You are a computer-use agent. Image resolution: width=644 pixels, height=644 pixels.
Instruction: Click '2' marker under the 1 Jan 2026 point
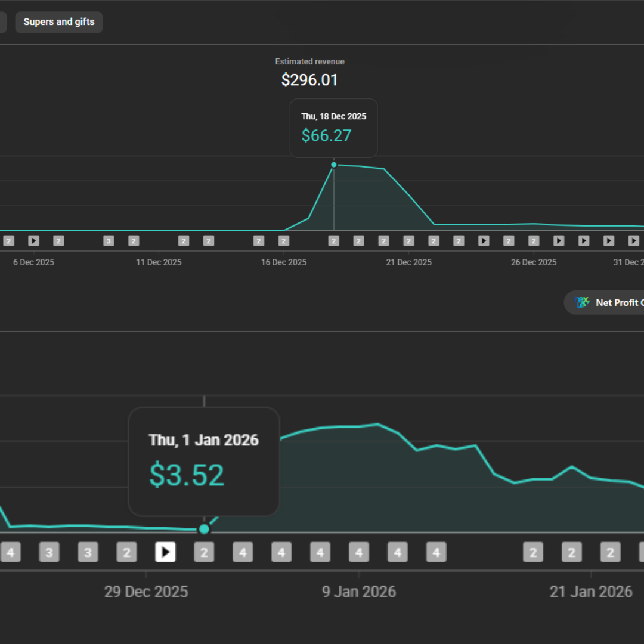204,552
